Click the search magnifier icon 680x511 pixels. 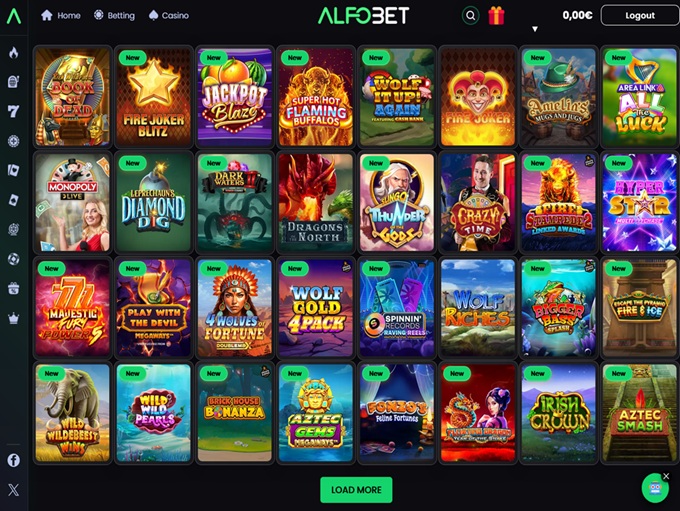pyautogui.click(x=470, y=16)
